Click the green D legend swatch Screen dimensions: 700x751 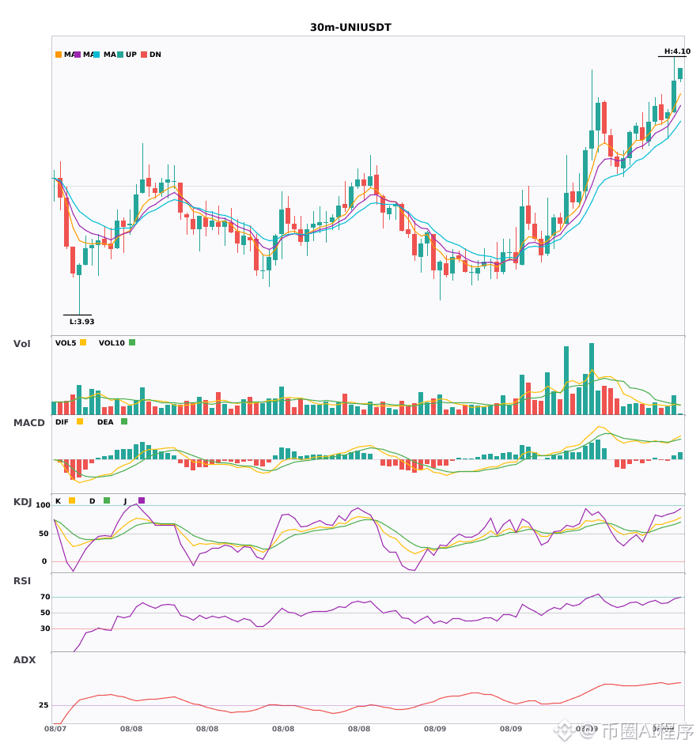point(107,500)
